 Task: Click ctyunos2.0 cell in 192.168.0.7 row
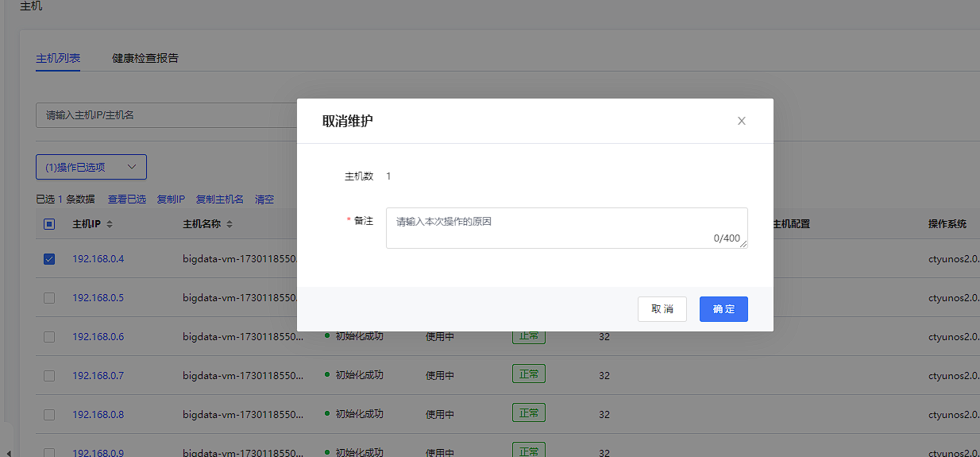[954, 375]
